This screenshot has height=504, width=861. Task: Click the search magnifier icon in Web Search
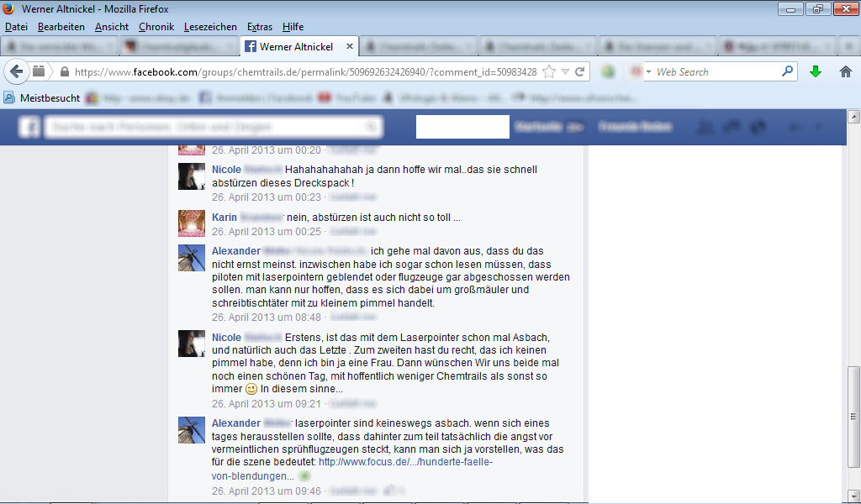pyautogui.click(x=787, y=71)
